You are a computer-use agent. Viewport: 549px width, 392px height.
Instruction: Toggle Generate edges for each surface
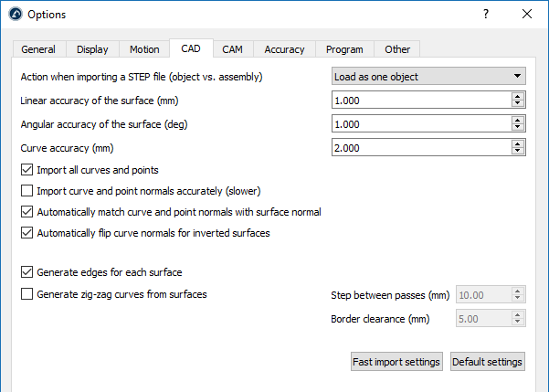[x=26, y=272]
